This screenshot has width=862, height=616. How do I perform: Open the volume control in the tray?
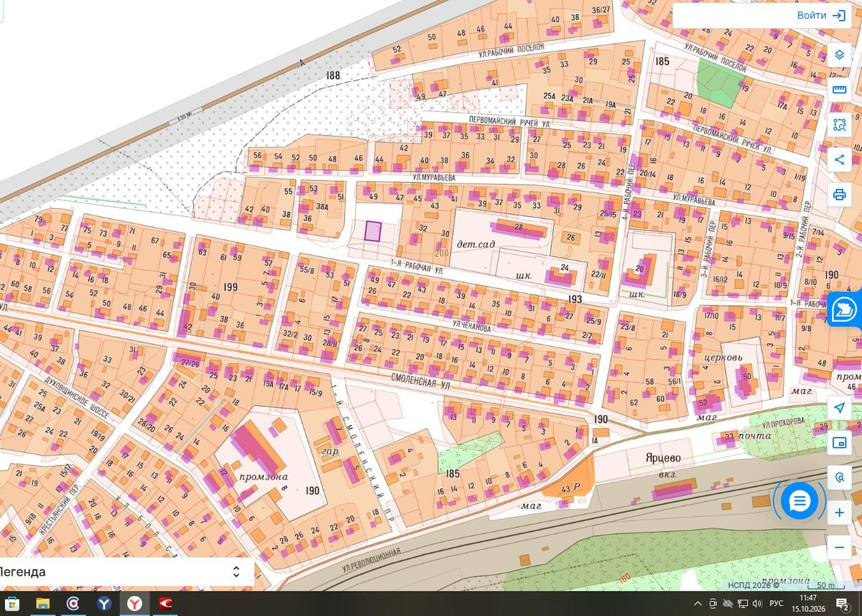[x=759, y=604]
